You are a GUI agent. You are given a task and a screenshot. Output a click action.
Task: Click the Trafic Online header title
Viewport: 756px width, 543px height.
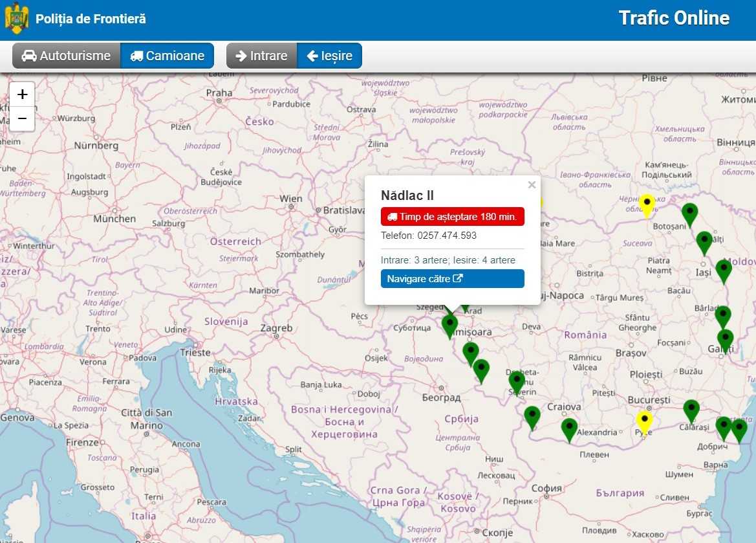[673, 18]
